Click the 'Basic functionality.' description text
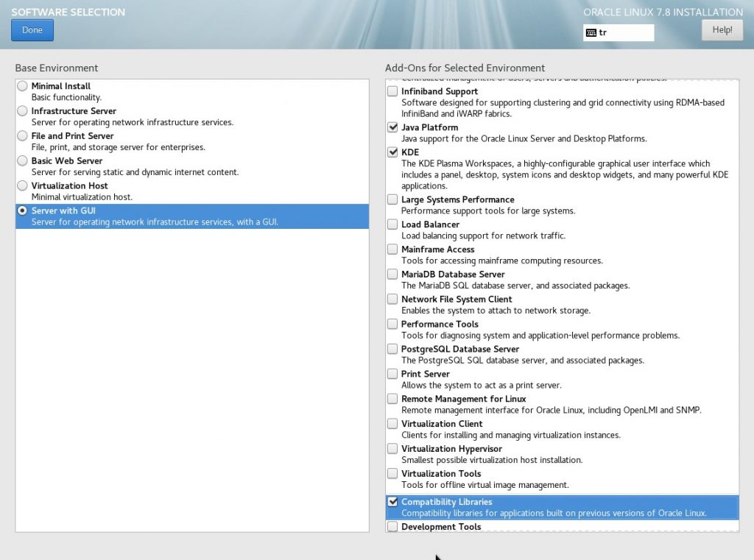Viewport: 754px width, 560px height. [66, 98]
